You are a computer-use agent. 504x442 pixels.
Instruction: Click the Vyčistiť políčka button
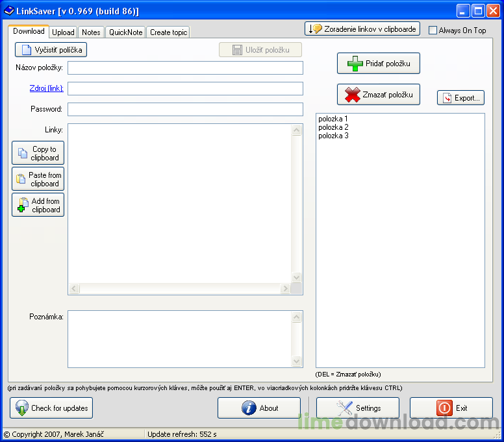(51, 50)
